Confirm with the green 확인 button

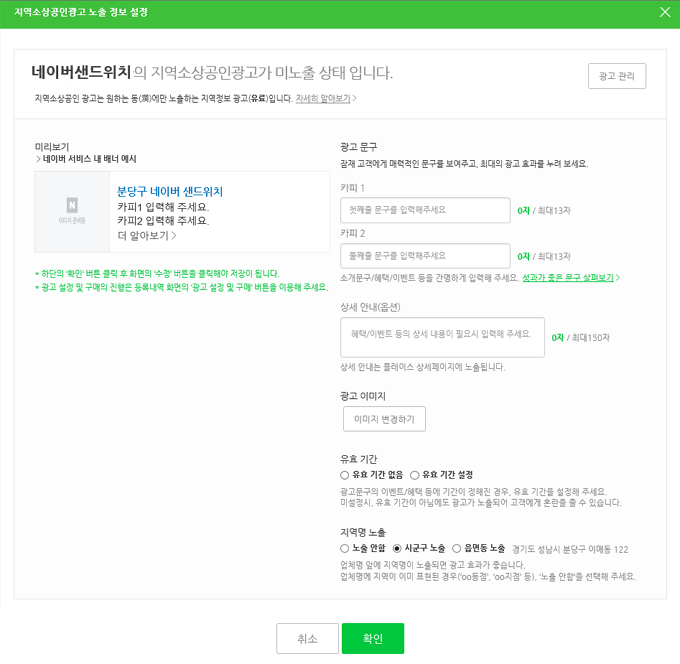(373, 638)
